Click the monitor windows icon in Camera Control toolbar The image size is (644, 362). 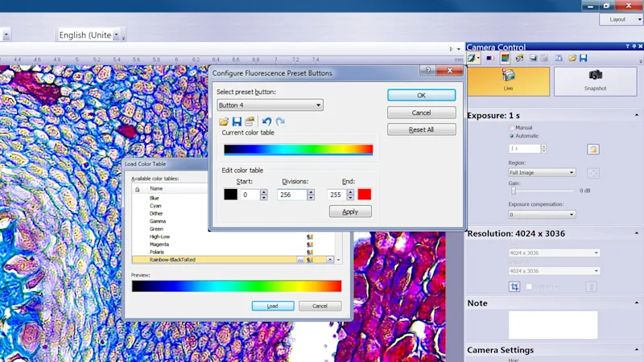533,58
